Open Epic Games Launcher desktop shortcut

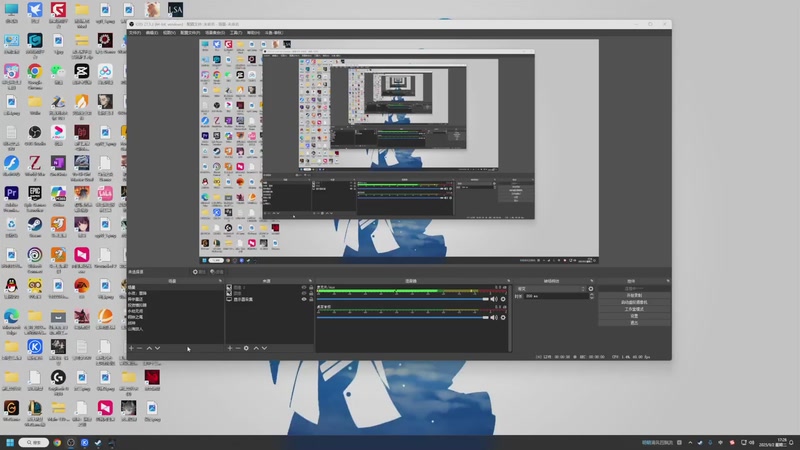35,198
